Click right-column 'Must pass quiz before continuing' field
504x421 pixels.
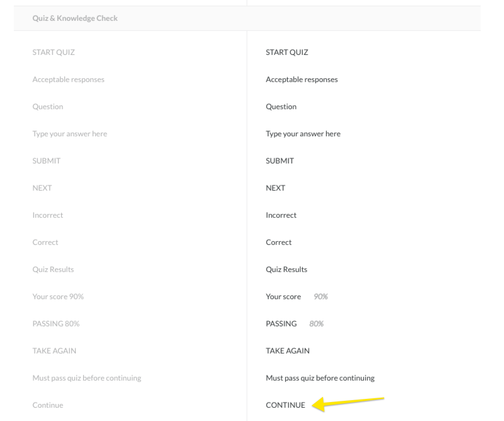coord(320,378)
